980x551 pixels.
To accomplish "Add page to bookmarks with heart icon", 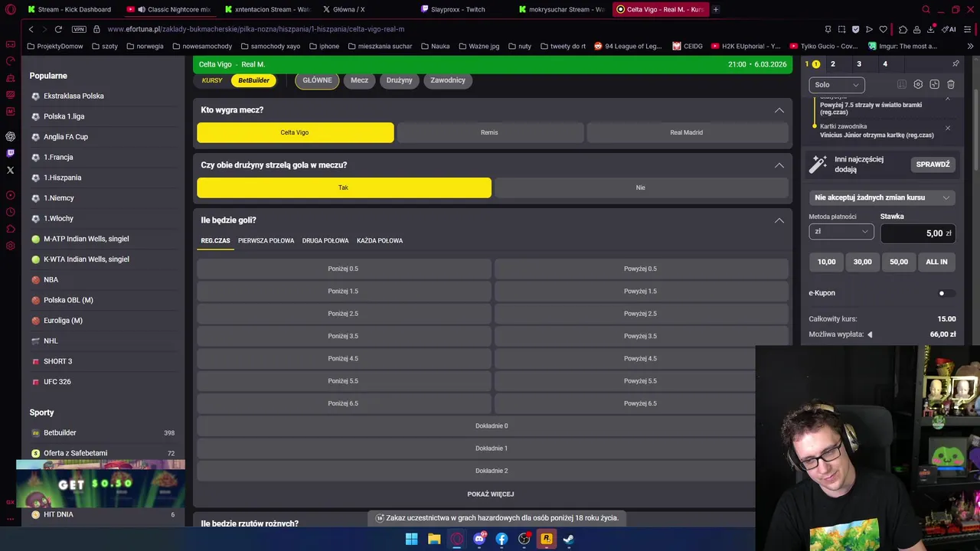I will pos(883,29).
